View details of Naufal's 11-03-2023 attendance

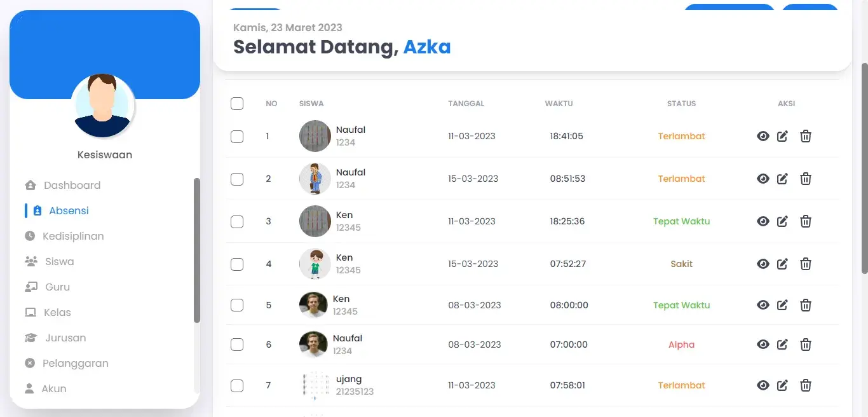[763, 136]
